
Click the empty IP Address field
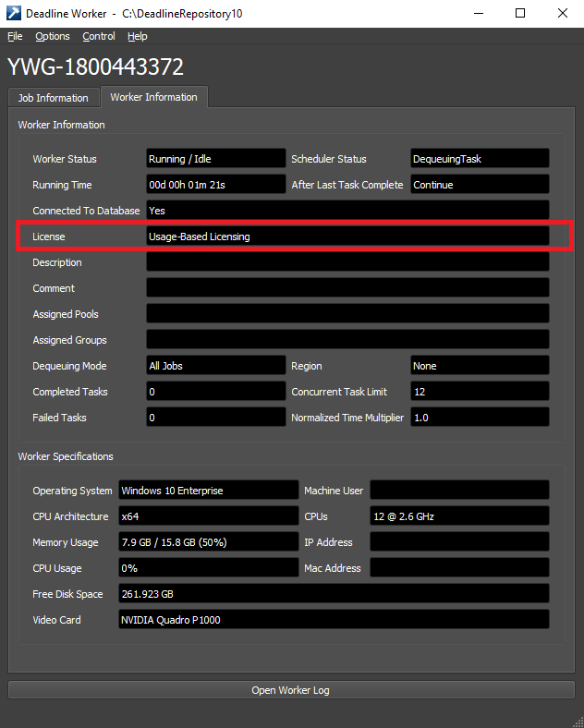(459, 542)
